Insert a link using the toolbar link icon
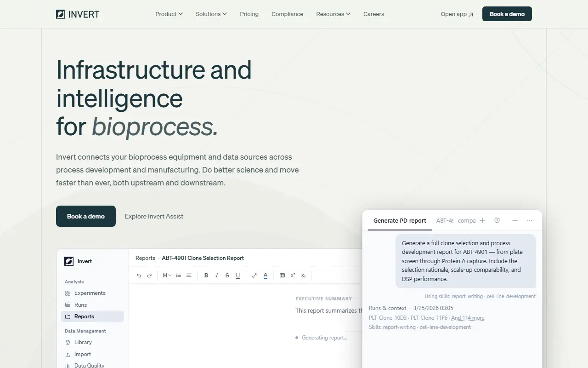The width and height of the screenshot is (588, 368). (x=254, y=276)
